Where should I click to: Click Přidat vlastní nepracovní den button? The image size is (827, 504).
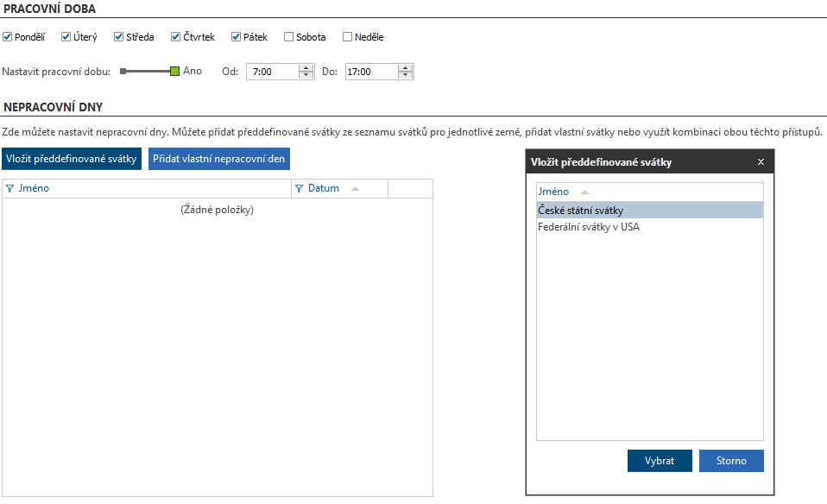pyautogui.click(x=218, y=159)
